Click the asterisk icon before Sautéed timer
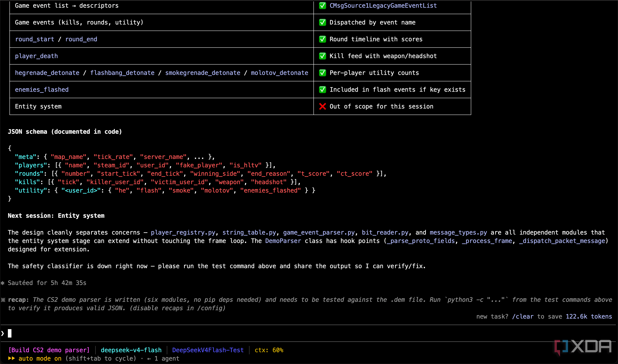 [3, 283]
